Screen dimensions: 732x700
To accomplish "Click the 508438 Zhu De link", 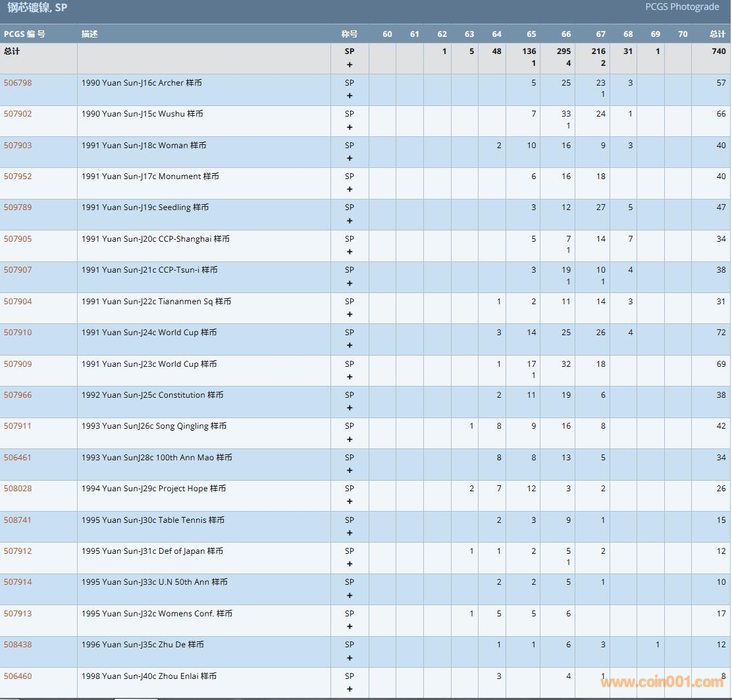I will [x=18, y=645].
